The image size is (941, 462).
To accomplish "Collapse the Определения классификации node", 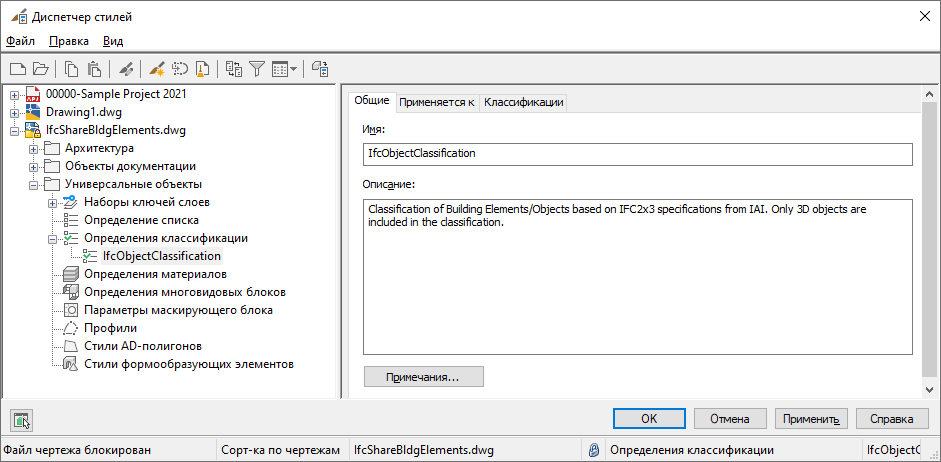I will pyautogui.click(x=52, y=239).
